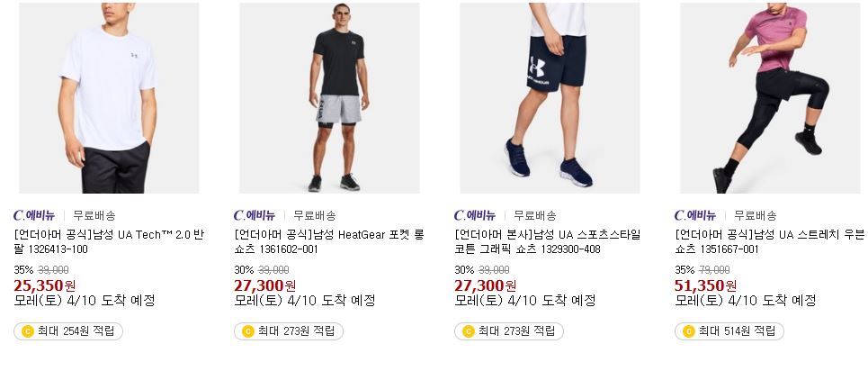Screen dimensions: 868x371
Task: Click the 51,350원 price
Action: coord(706,286)
